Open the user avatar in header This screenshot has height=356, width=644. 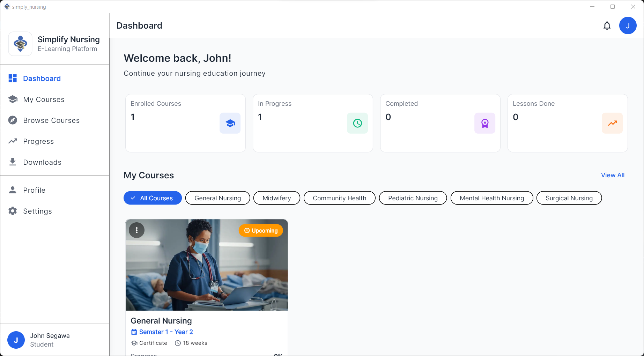[x=628, y=26]
